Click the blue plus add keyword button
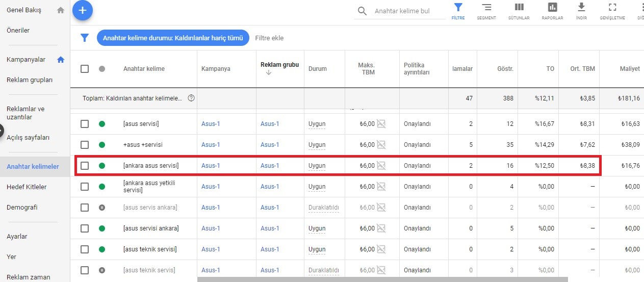 click(x=83, y=10)
